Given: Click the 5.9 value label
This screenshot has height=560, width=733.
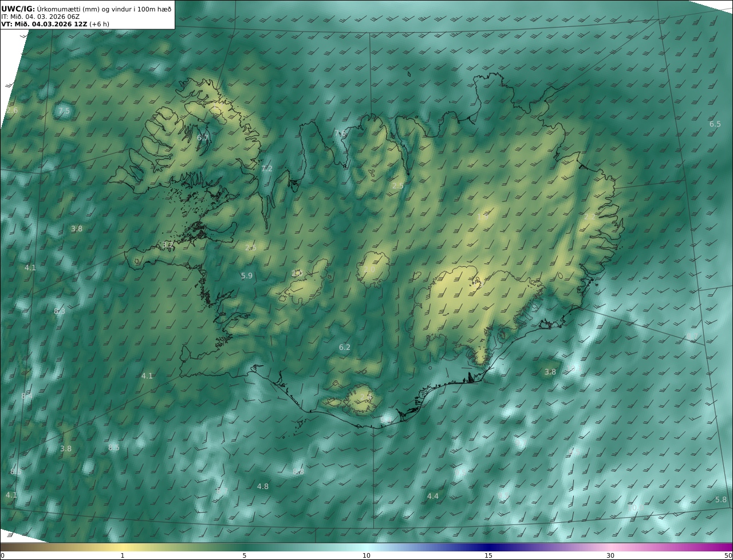Looking at the screenshot, I should point(247,275).
